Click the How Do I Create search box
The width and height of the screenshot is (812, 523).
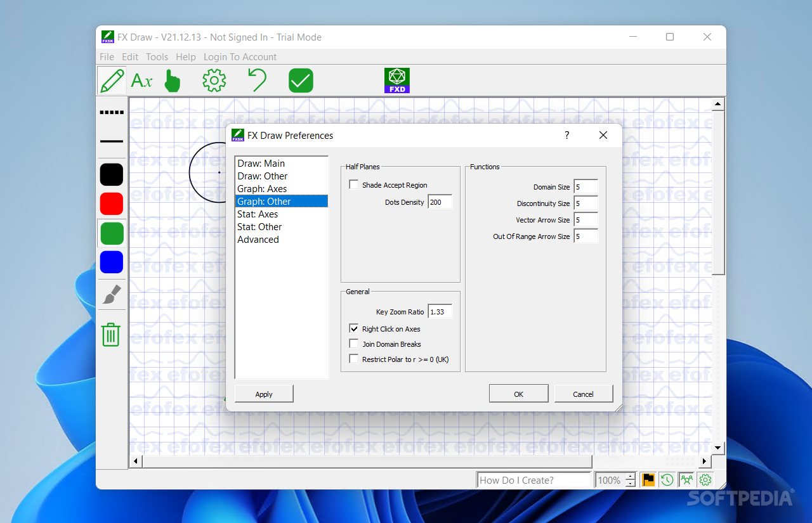pos(534,480)
